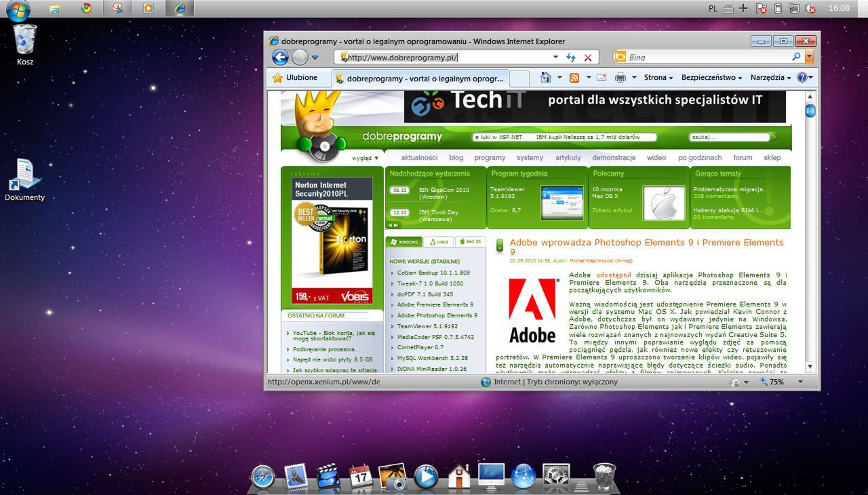Image resolution: width=868 pixels, height=495 pixels.
Task: Select the dobreprogramy browser tab
Action: click(x=420, y=79)
